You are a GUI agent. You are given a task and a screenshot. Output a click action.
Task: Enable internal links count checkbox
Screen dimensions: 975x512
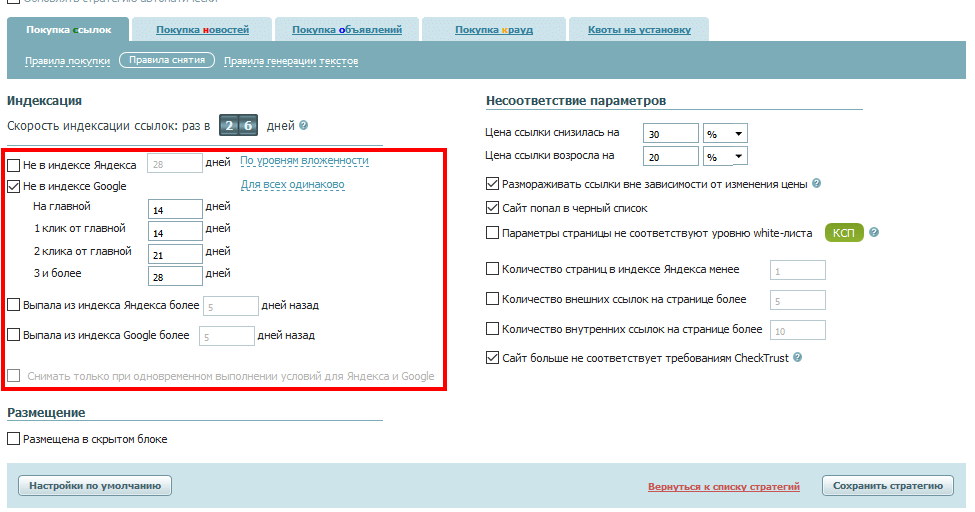[492, 328]
